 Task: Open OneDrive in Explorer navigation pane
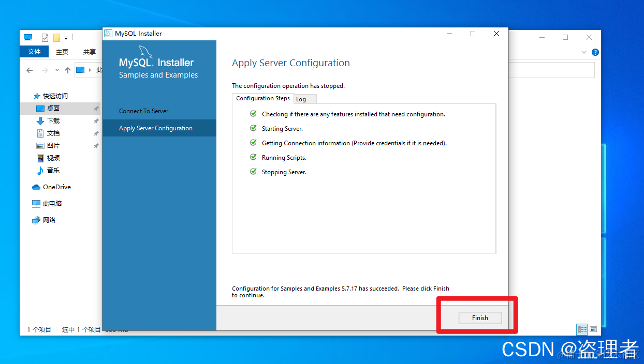[57, 187]
